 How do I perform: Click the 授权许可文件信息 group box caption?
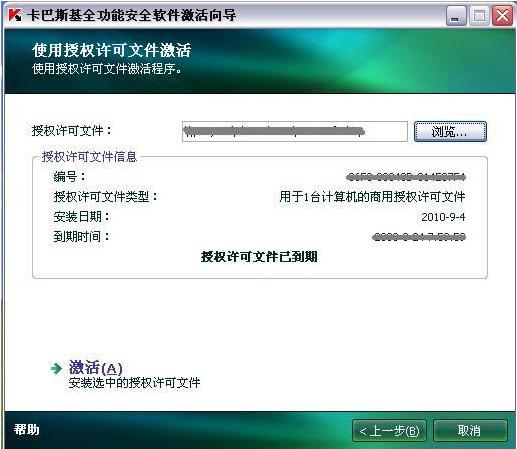click(89, 156)
